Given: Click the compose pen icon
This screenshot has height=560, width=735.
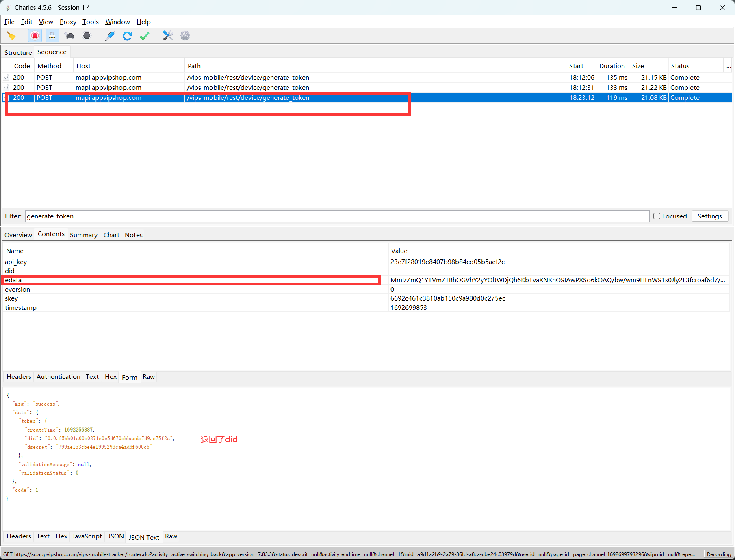Looking at the screenshot, I should click(110, 36).
